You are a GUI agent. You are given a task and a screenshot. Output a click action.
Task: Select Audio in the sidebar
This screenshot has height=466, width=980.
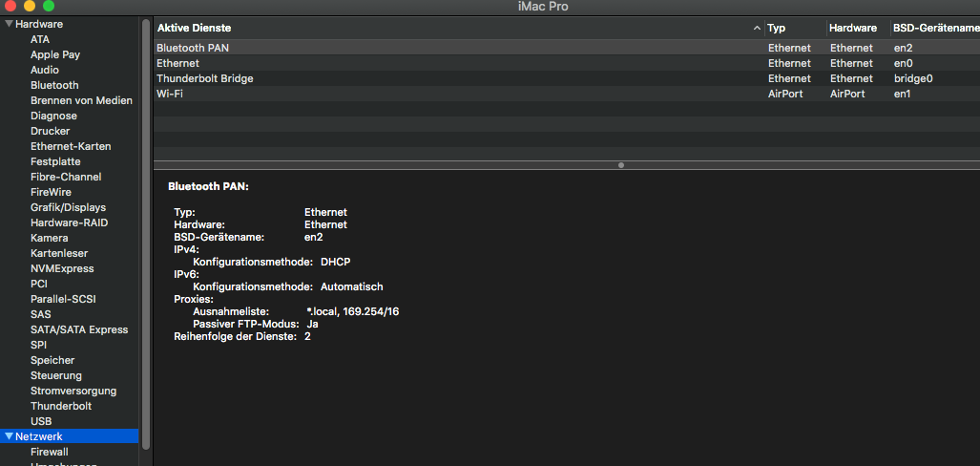click(x=45, y=70)
